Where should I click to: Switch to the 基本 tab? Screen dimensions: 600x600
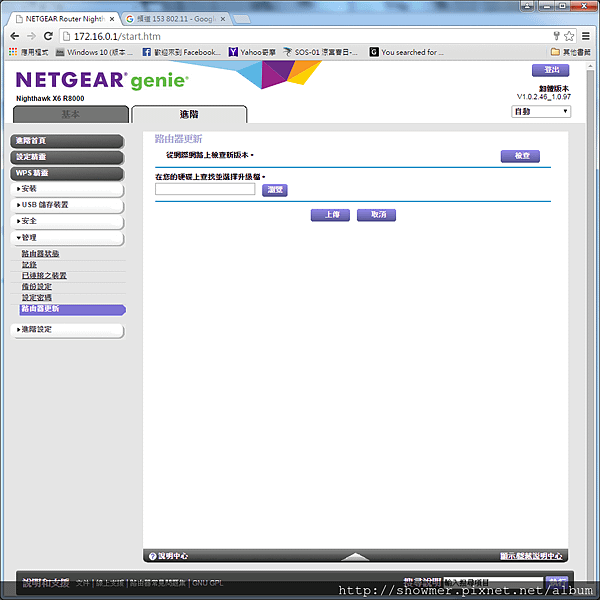click(71, 114)
